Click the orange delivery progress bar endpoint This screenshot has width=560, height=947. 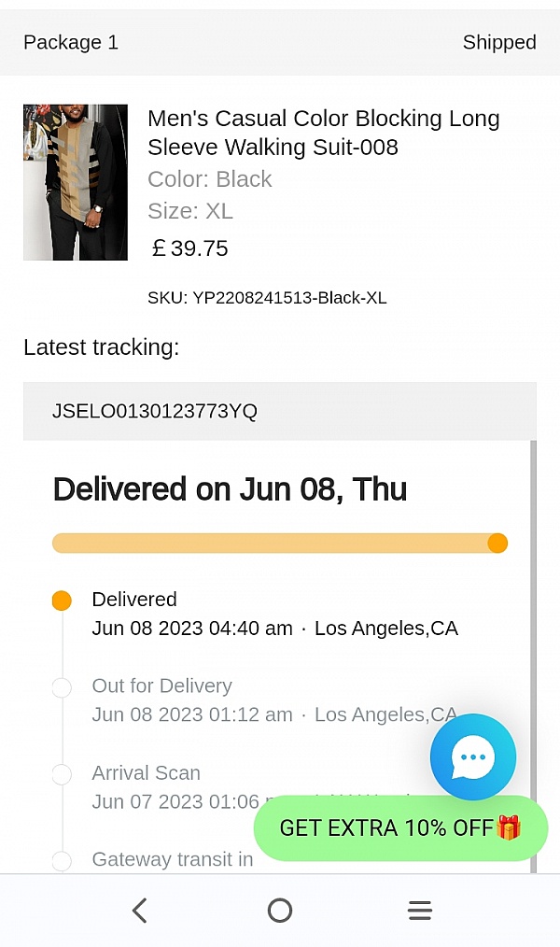coord(497,543)
